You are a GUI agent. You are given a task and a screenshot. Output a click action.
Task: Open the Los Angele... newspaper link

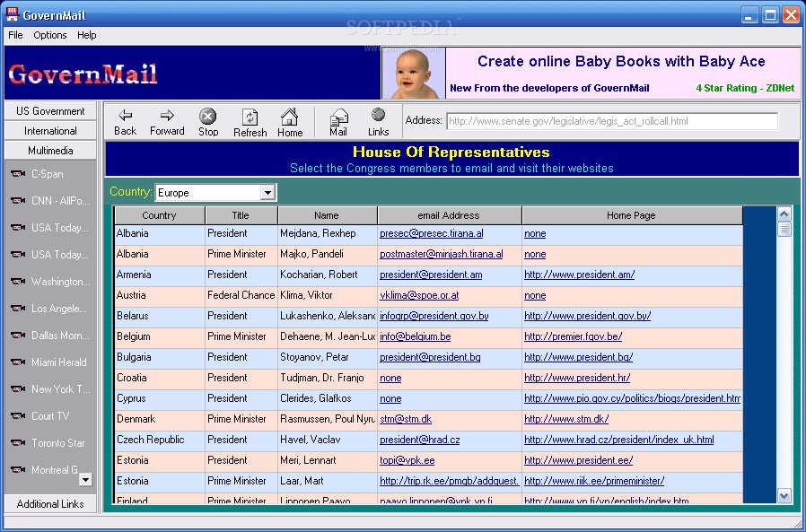pos(48,308)
